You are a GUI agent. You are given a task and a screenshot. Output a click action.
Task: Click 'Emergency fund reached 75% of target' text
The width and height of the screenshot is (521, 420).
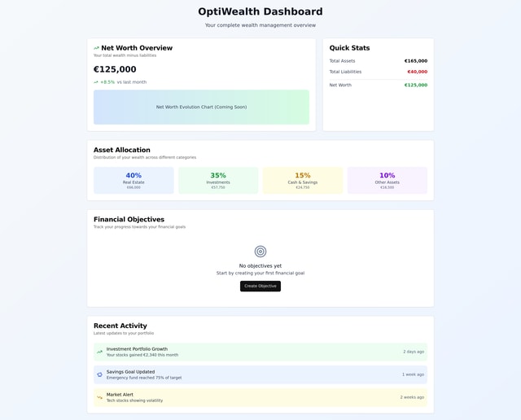(144, 378)
